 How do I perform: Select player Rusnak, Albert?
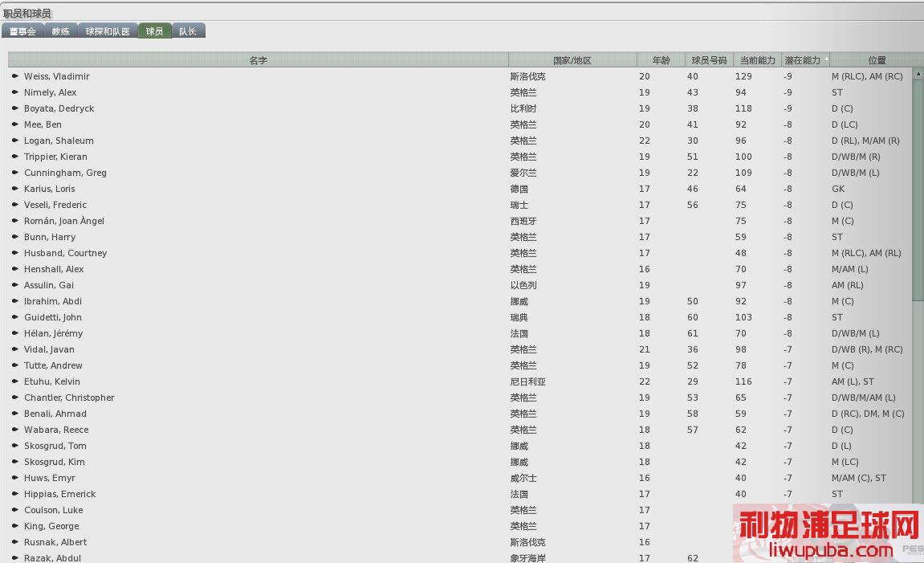pos(55,542)
